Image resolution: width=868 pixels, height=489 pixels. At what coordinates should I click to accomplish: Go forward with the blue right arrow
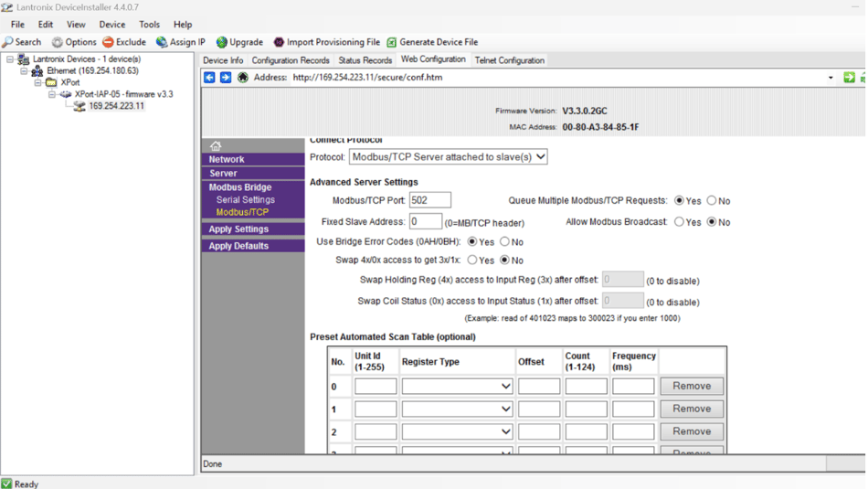pyautogui.click(x=226, y=78)
